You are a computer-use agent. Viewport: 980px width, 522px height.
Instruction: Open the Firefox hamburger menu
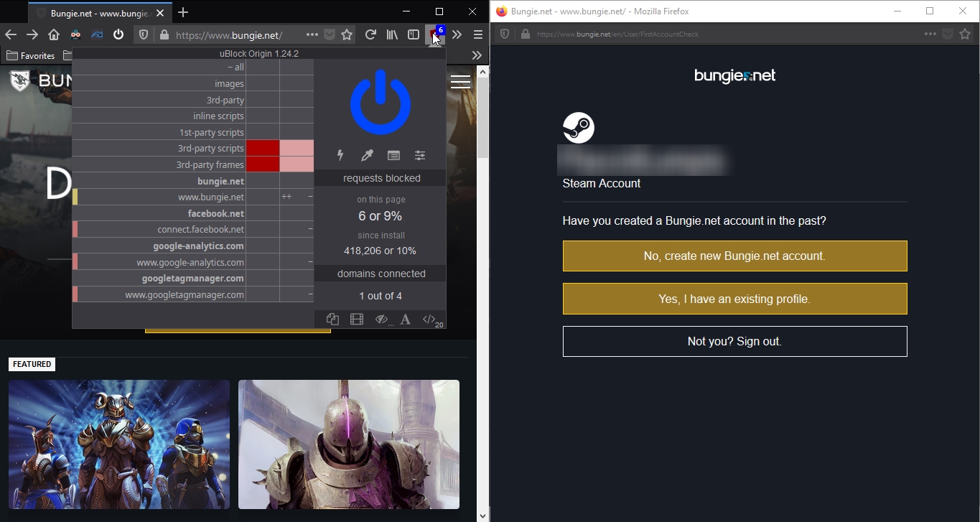478,34
